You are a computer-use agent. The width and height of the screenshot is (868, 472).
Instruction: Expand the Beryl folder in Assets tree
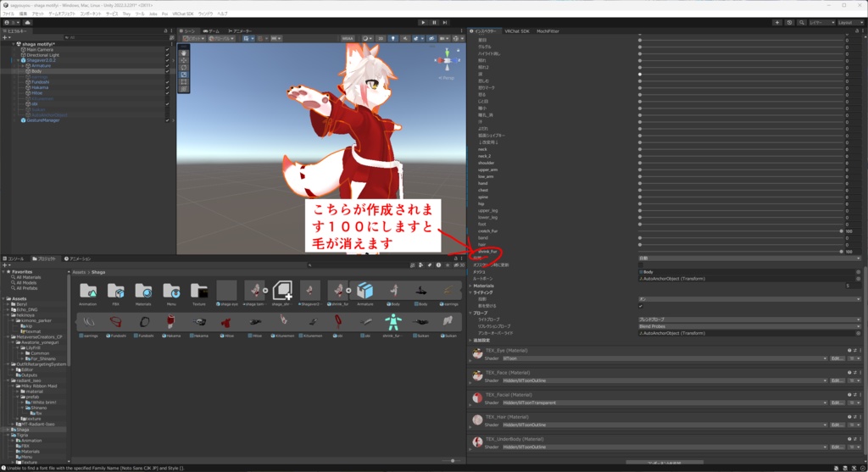point(8,304)
